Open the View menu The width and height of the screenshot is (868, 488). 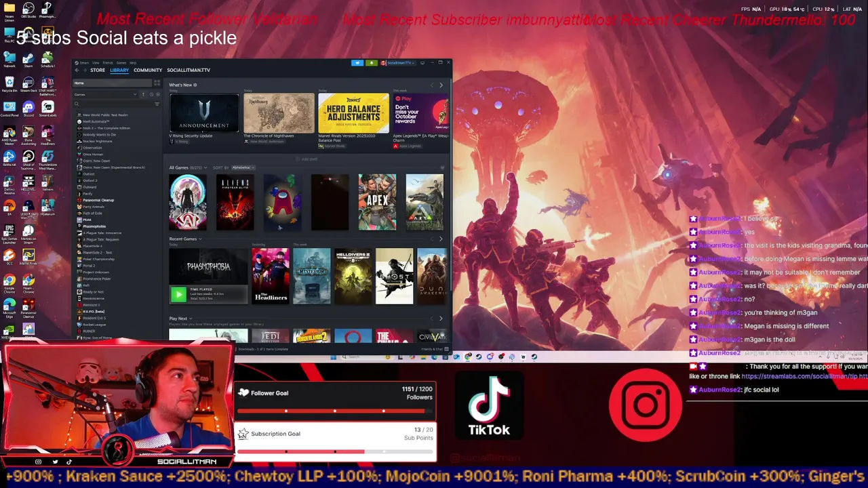(96, 63)
